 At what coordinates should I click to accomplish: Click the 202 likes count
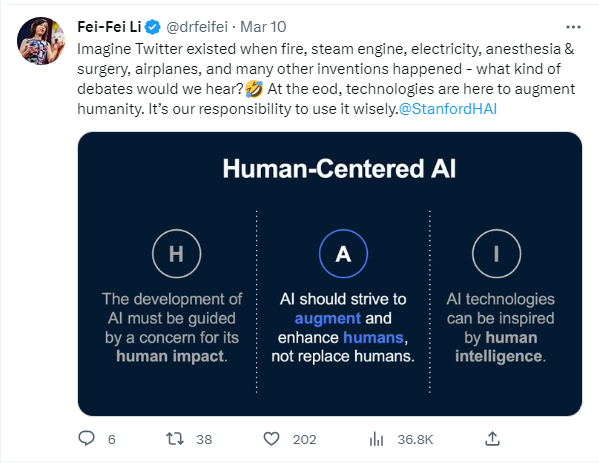304,439
